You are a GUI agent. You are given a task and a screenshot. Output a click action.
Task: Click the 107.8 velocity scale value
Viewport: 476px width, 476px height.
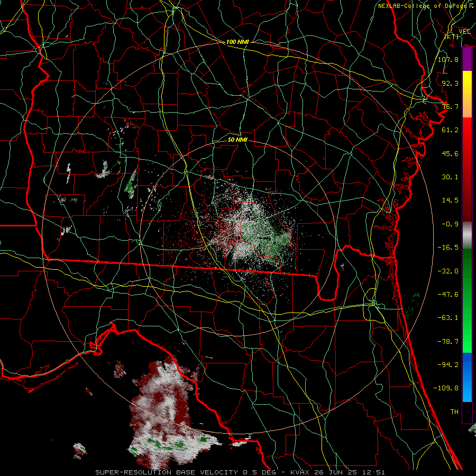(x=448, y=59)
